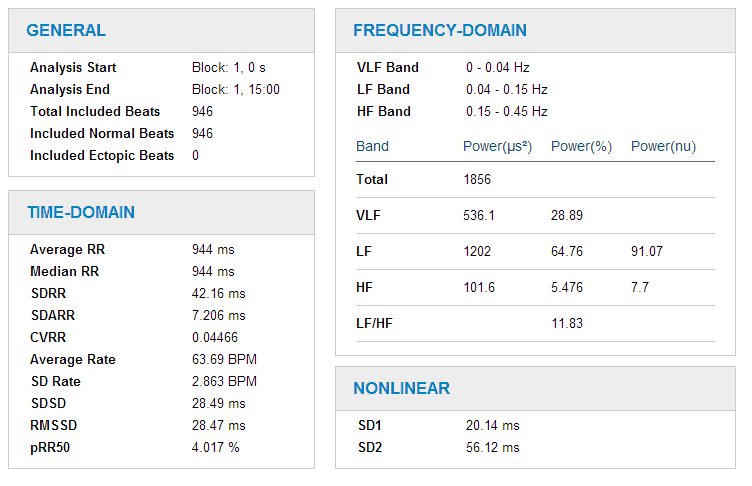The height and width of the screenshot is (486, 752).
Task: Select the RMSSD value
Action: click(218, 426)
